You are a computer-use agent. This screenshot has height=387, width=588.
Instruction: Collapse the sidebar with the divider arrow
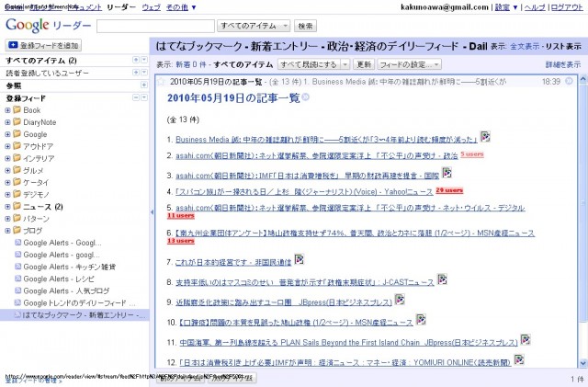pyautogui.click(x=152, y=212)
